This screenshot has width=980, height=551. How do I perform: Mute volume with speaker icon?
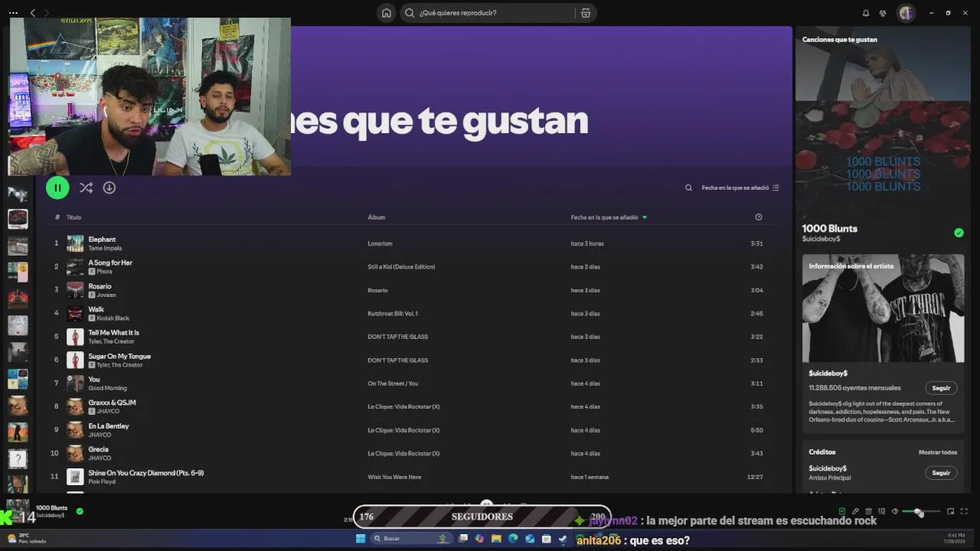(894, 511)
